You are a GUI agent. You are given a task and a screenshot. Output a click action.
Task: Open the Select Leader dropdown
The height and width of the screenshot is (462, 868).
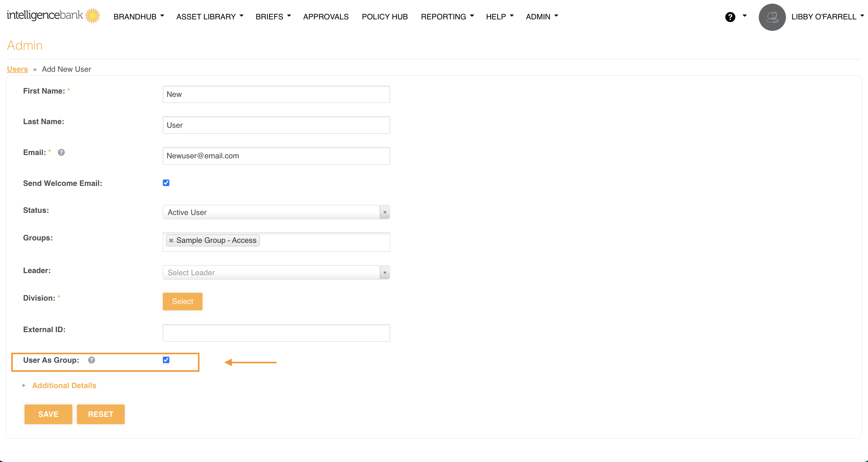pos(276,272)
